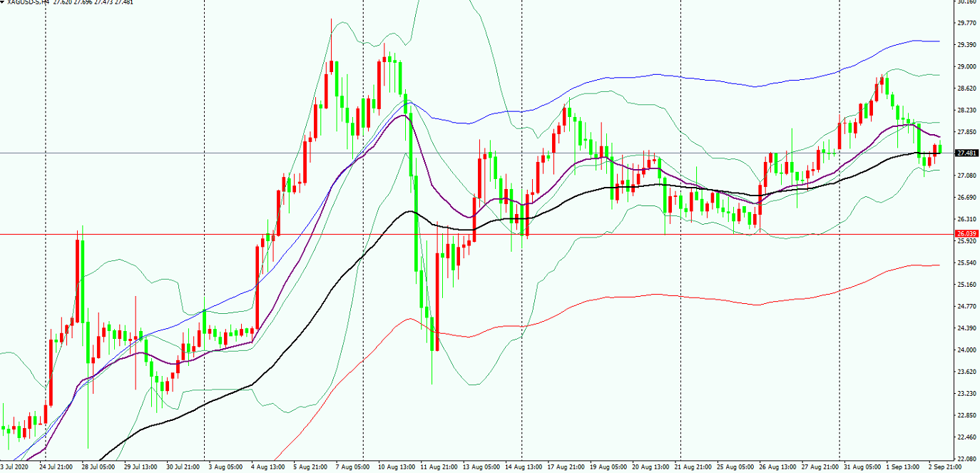Click the 7 Aug 05:00 time label
980x473 pixels.
tap(352, 467)
